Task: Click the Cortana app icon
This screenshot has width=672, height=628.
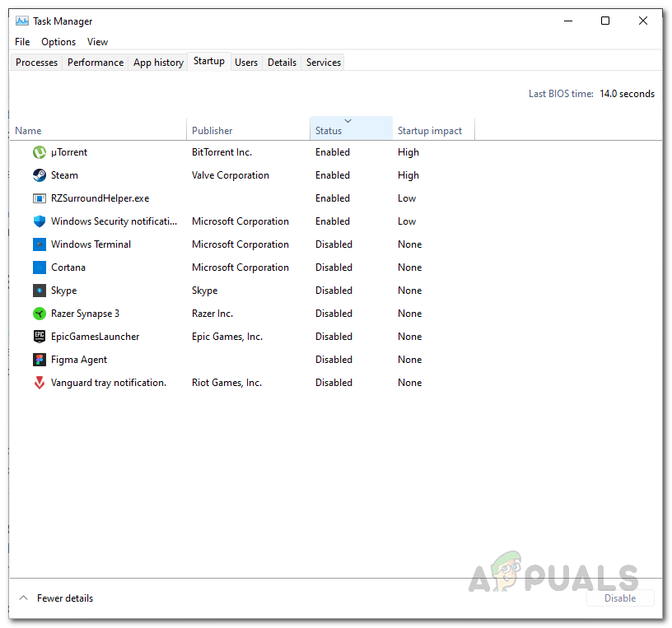Action: [x=39, y=267]
